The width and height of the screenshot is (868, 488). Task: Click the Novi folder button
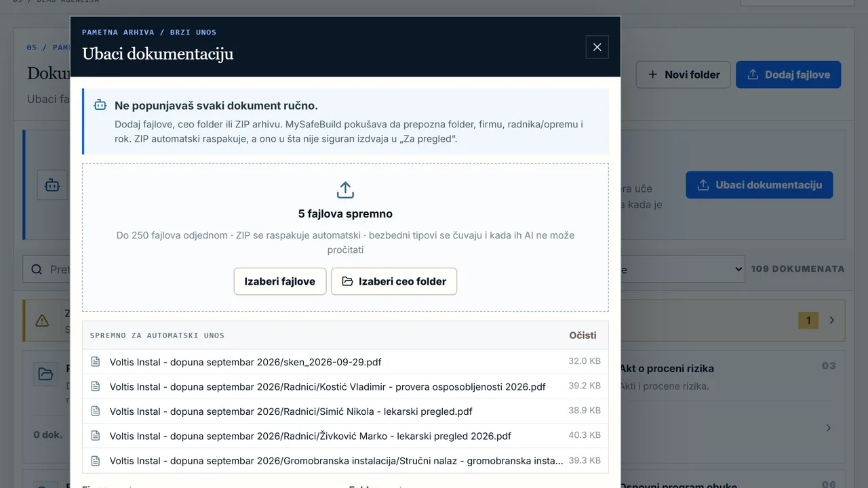[683, 75]
